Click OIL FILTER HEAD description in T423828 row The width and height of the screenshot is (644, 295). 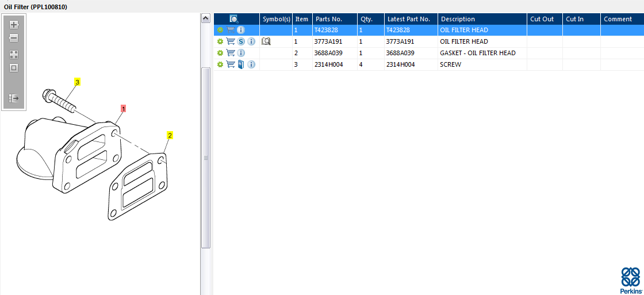click(x=464, y=30)
